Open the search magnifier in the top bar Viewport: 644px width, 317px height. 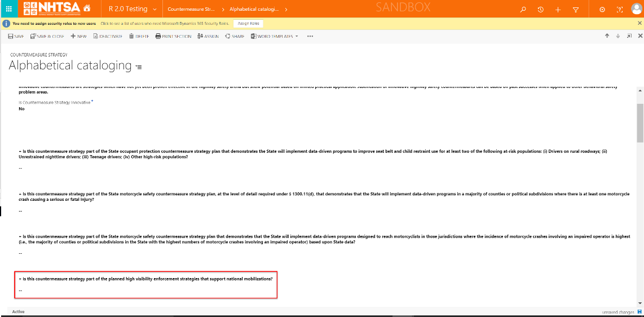coord(523,10)
